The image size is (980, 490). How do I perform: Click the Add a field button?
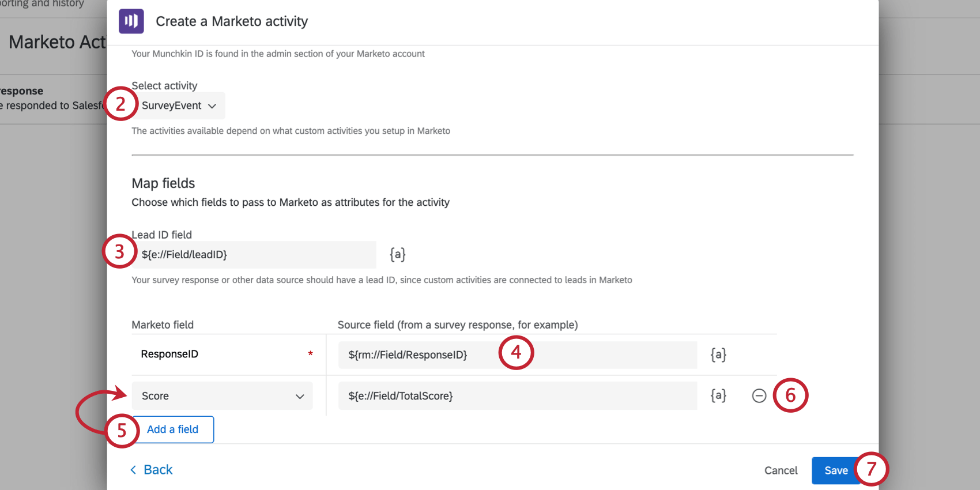coord(172,429)
